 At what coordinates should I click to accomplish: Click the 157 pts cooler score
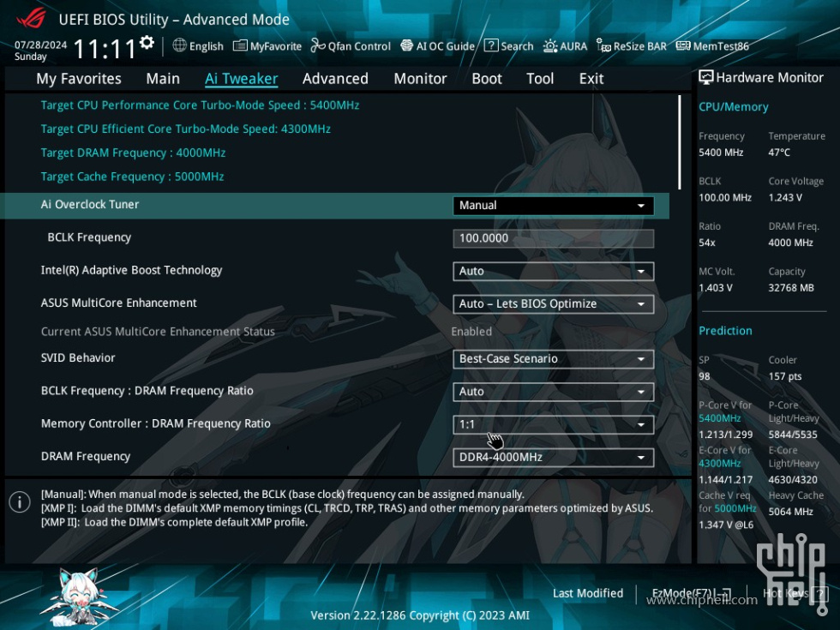click(785, 376)
